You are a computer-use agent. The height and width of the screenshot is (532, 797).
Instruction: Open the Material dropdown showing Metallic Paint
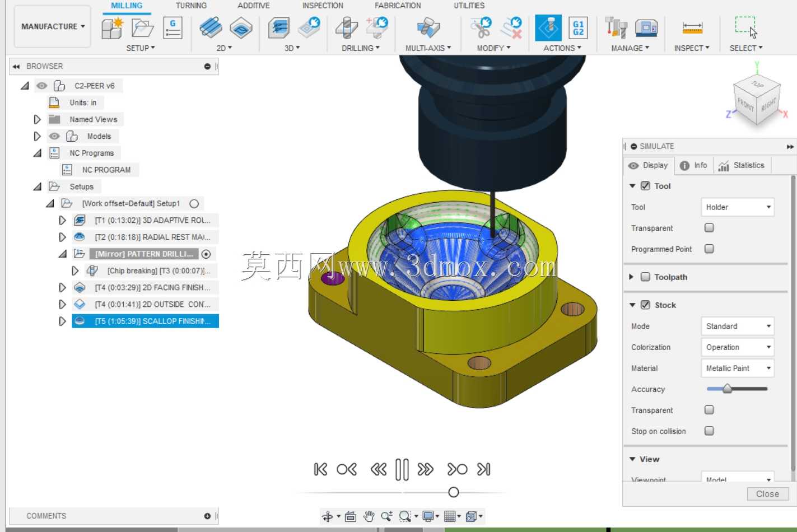coord(738,368)
